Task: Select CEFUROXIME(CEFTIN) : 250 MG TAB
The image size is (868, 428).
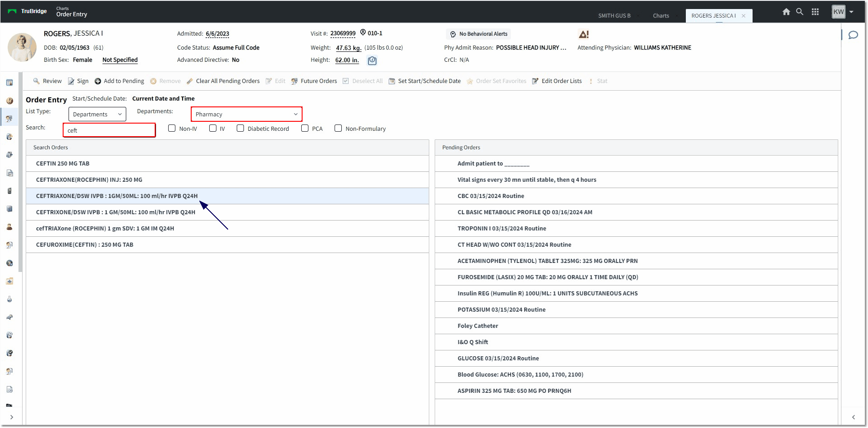Action: coord(227,245)
